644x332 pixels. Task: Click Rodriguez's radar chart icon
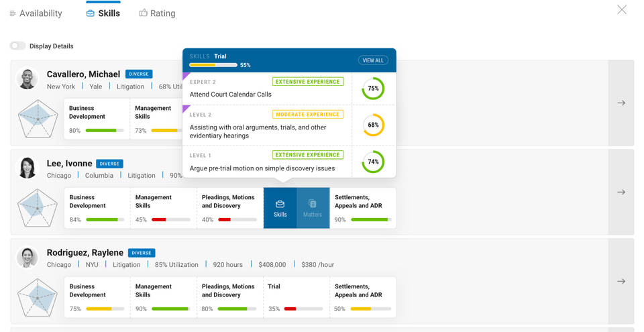[38, 298]
